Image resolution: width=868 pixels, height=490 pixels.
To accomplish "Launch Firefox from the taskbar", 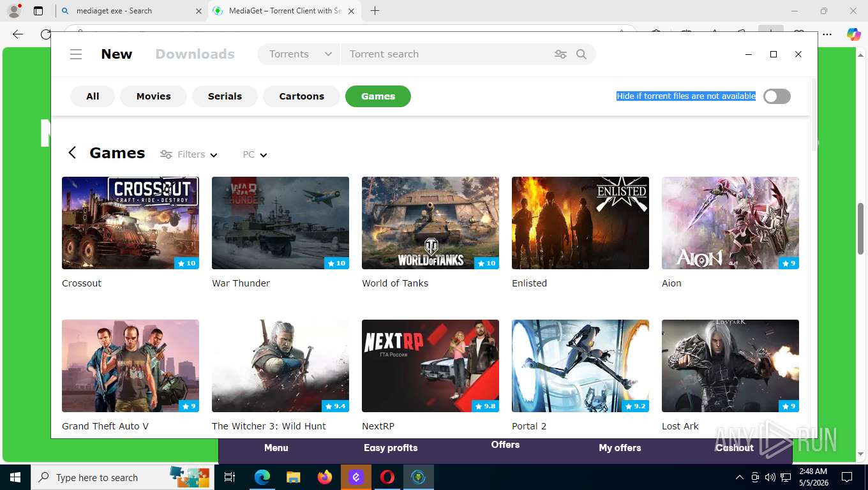I will [325, 477].
